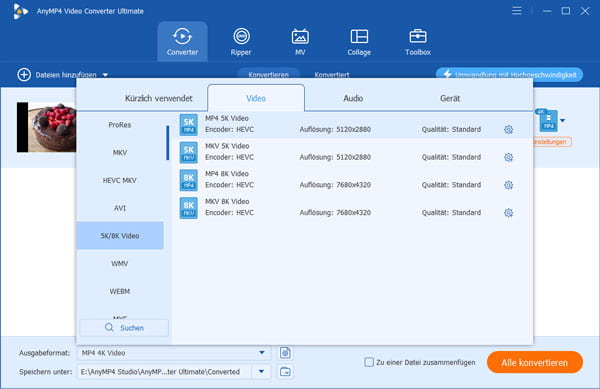
Task: Switch to the 'Kürzlich verwendet' tab
Action: (158, 98)
